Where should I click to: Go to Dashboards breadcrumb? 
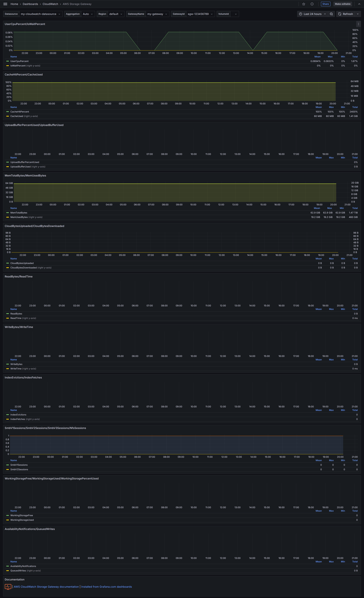point(30,4)
